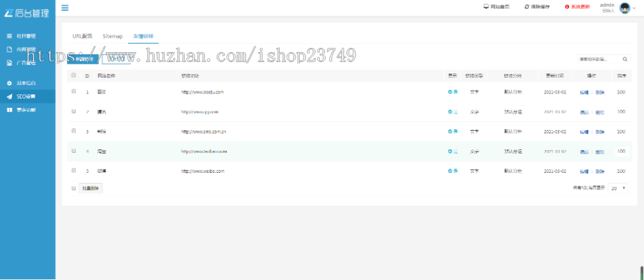Check the box for row ID 4
Screen dimensions: 644x280
[74, 151]
